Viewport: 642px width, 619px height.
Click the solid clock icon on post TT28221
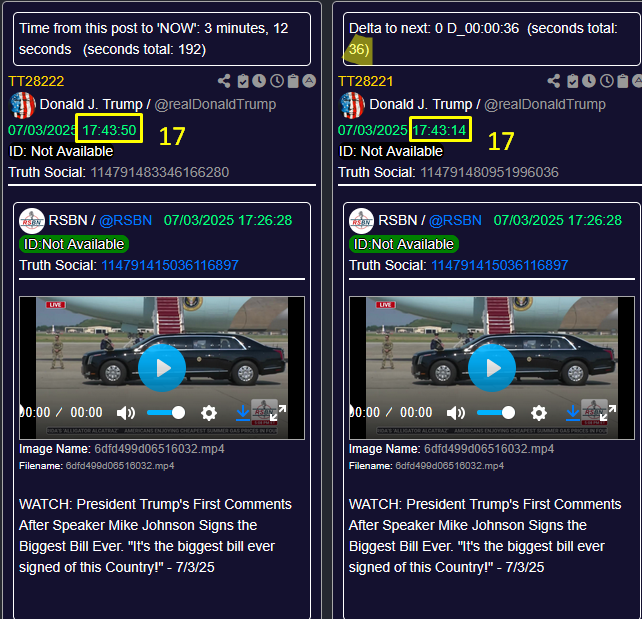click(x=589, y=81)
